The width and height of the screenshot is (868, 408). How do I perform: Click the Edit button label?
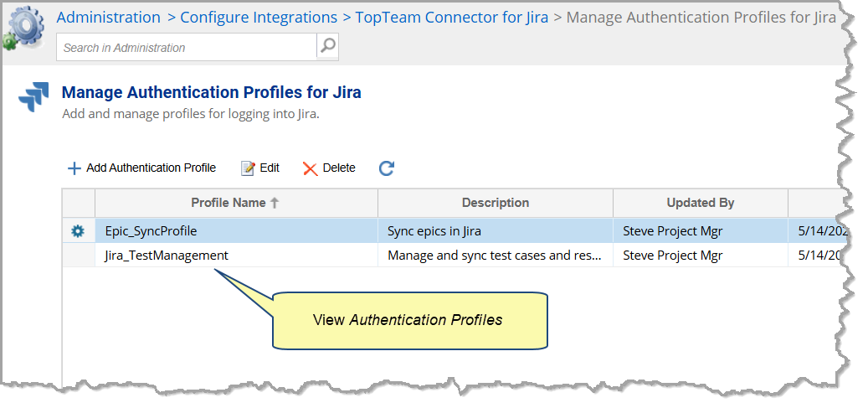[270, 168]
